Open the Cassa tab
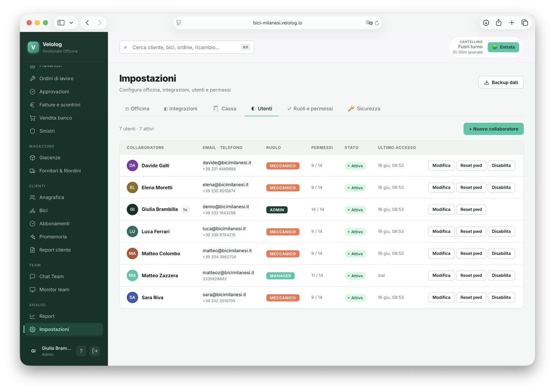 (225, 108)
